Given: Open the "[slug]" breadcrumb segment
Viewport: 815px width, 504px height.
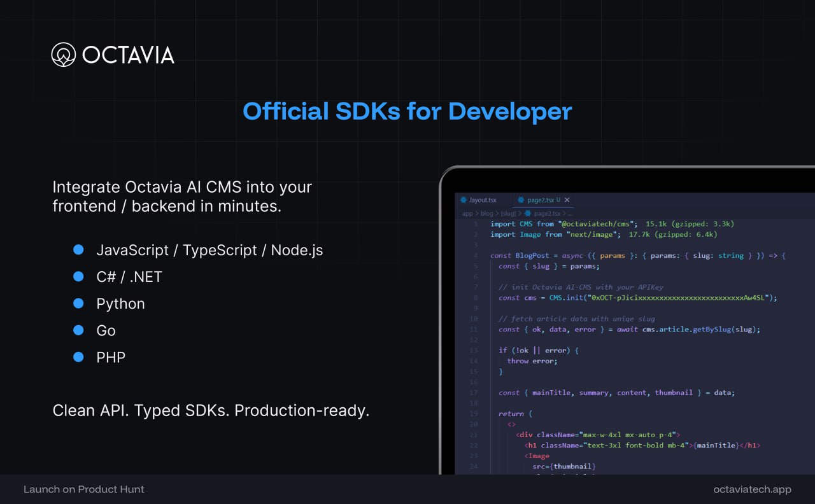Looking at the screenshot, I should click(x=508, y=214).
